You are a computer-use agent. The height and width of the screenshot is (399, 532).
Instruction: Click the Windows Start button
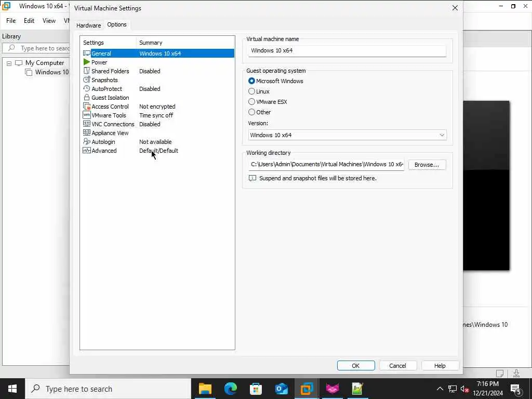(x=12, y=389)
